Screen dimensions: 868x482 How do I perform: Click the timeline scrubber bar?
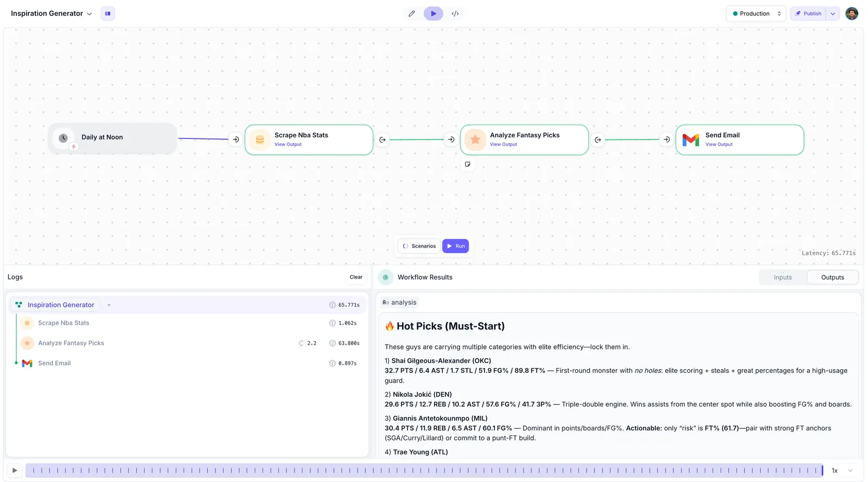coord(424,471)
